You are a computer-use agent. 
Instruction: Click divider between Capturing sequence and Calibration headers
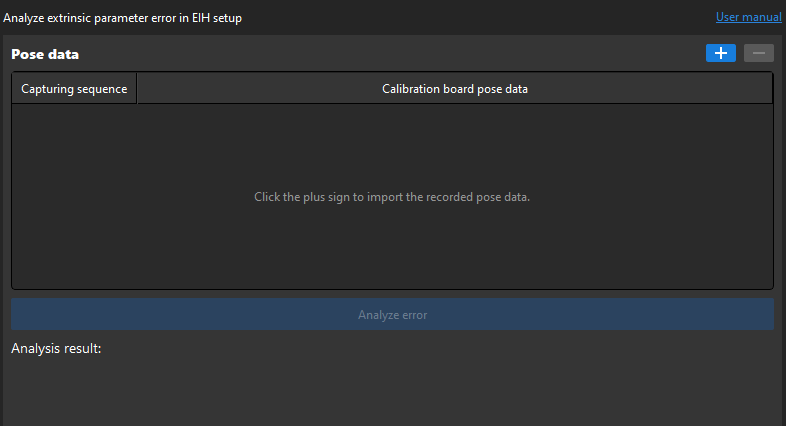tap(137, 89)
